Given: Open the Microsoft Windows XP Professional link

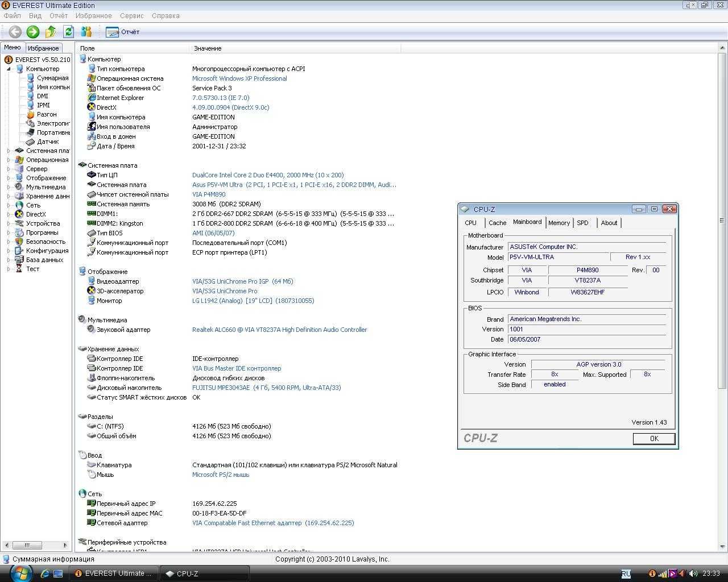Looking at the screenshot, I should pos(239,78).
